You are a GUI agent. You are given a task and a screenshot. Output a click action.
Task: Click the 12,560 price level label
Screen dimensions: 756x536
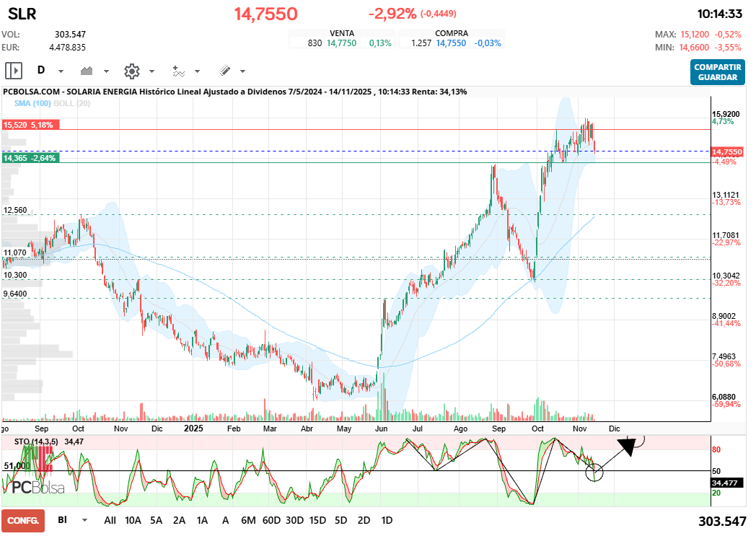(15, 210)
